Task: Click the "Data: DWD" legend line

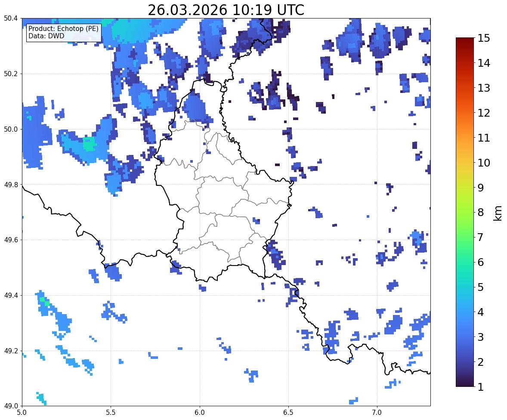Action: 46,36
